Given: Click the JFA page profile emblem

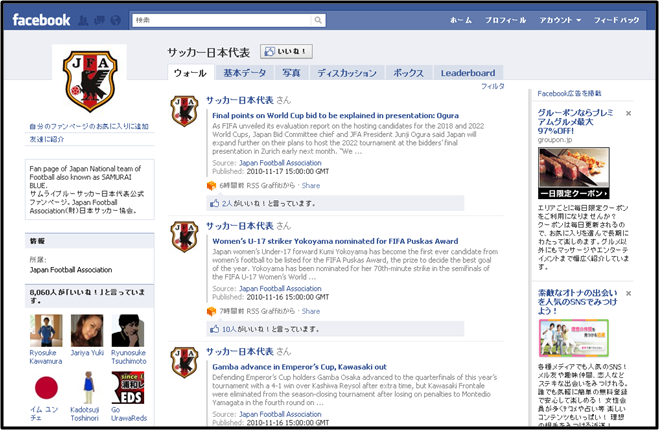Looking at the screenshot, I should 90,81.
